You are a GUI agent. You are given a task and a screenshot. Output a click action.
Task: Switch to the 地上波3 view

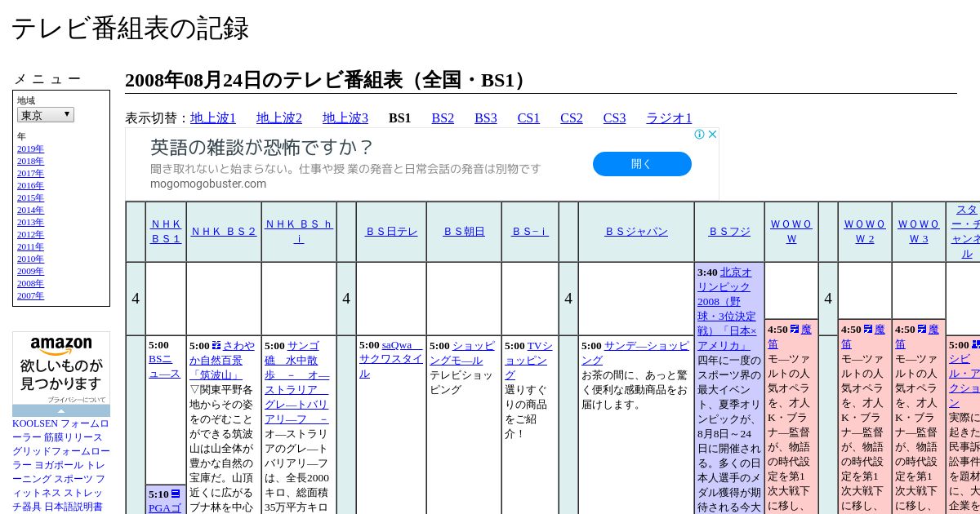(x=345, y=118)
